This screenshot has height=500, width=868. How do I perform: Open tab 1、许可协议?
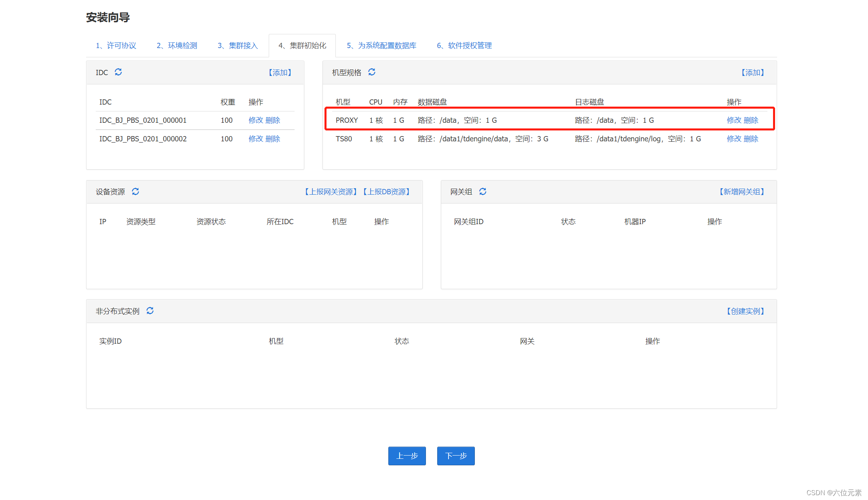click(116, 46)
